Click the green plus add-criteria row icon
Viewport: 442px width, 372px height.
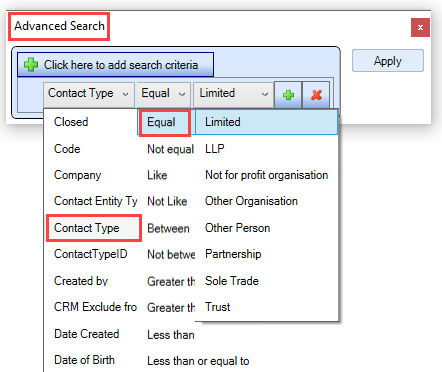click(x=288, y=95)
